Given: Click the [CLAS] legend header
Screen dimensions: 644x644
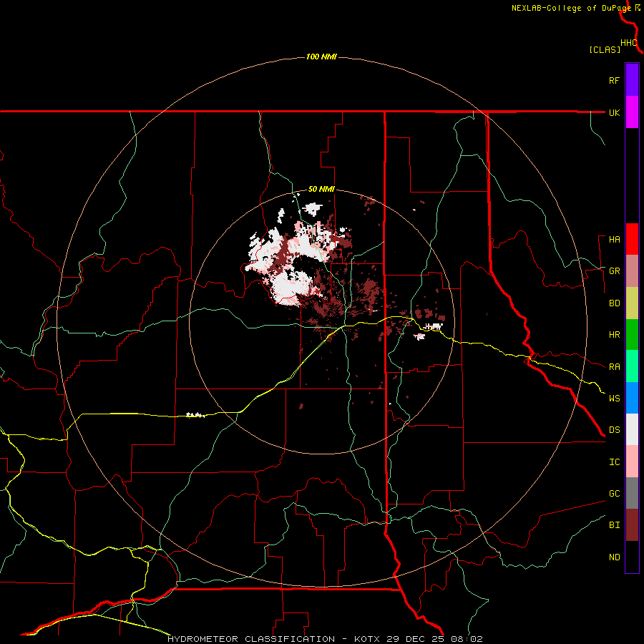Looking at the screenshot, I should tap(605, 49).
